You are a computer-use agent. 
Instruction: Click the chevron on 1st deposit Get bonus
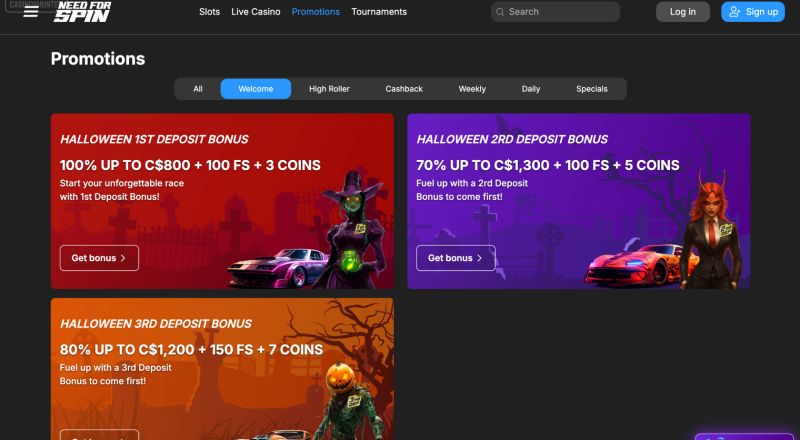click(x=123, y=258)
